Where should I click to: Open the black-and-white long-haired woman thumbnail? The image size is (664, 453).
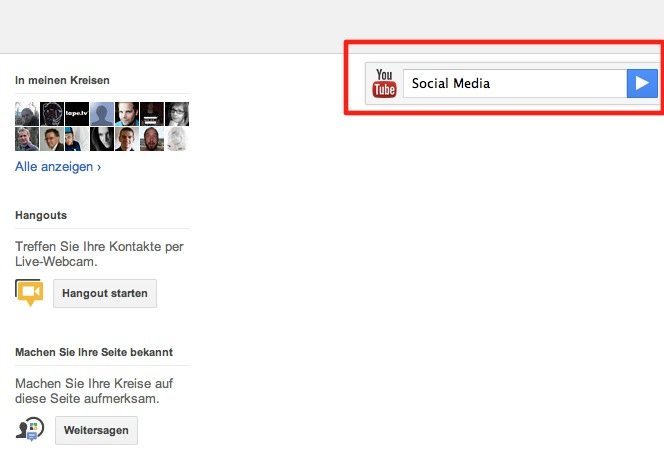coord(102,139)
